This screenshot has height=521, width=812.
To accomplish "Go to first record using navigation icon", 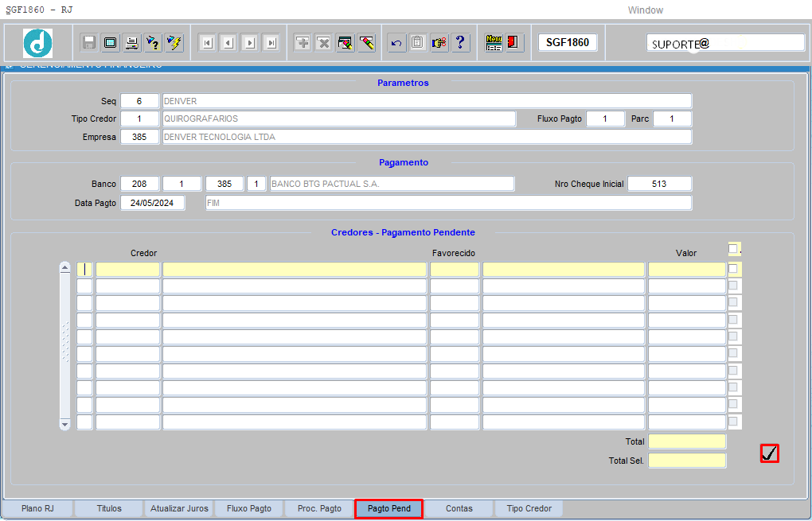I will 207,43.
